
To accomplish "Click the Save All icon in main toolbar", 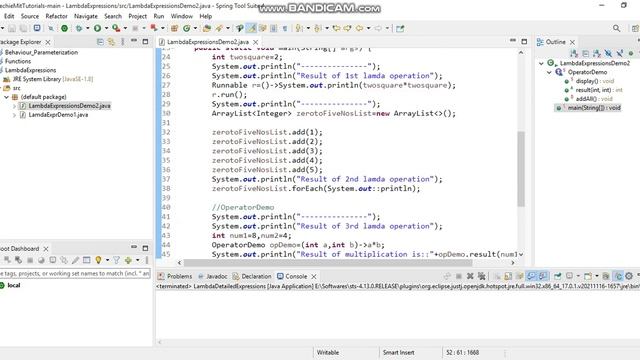I will coord(24,28).
